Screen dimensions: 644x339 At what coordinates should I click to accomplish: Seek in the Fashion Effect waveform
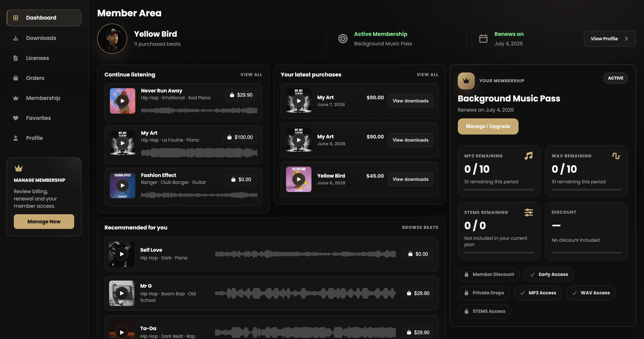pyautogui.click(x=199, y=195)
